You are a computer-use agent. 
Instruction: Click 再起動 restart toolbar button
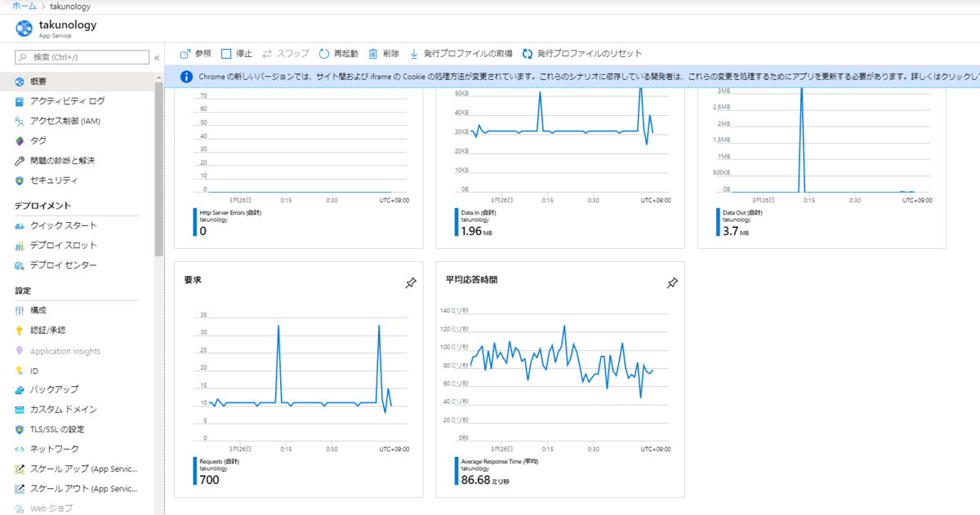(338, 53)
